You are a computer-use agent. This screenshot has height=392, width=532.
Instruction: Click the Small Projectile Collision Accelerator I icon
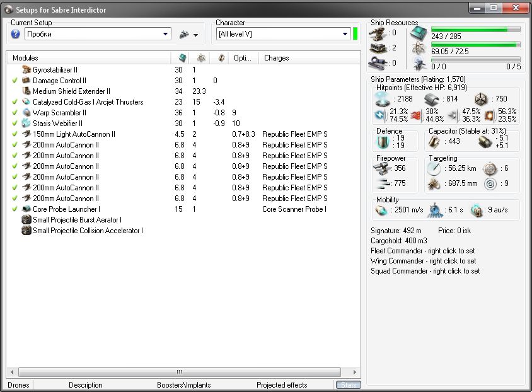26,231
